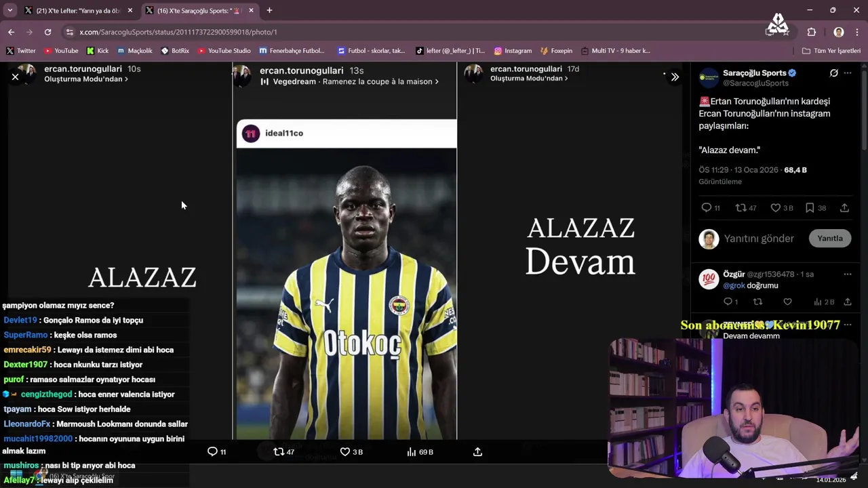Open Özgür's profile avatar
868x488 pixels.
709,279
